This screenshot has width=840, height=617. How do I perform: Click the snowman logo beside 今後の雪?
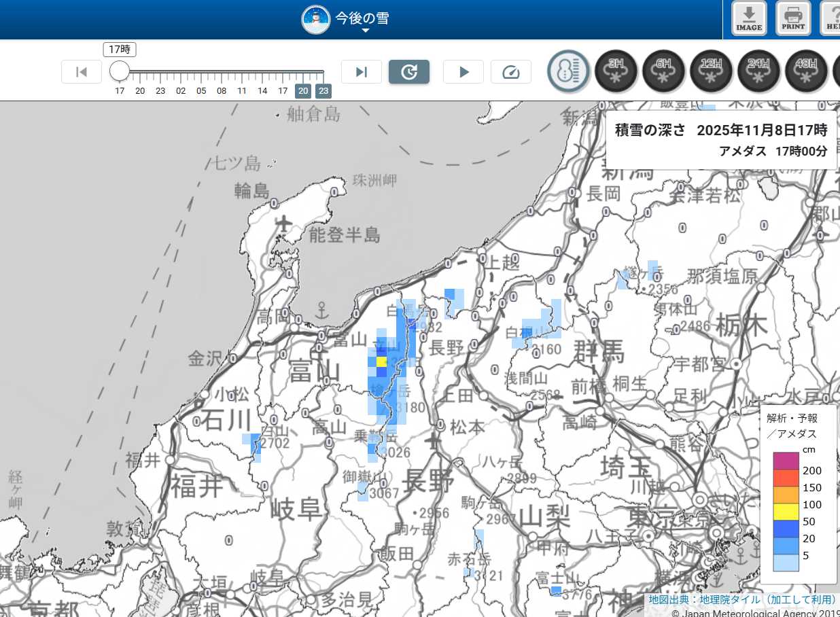point(316,19)
